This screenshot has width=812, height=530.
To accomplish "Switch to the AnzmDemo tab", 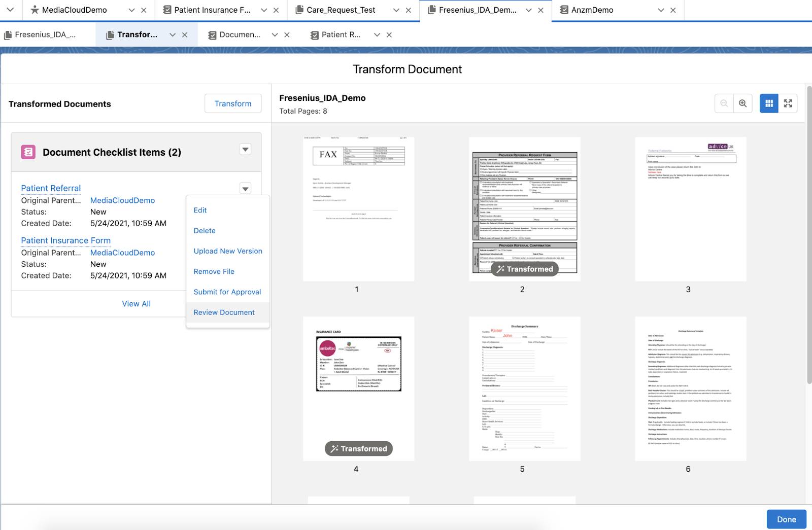I will point(592,10).
